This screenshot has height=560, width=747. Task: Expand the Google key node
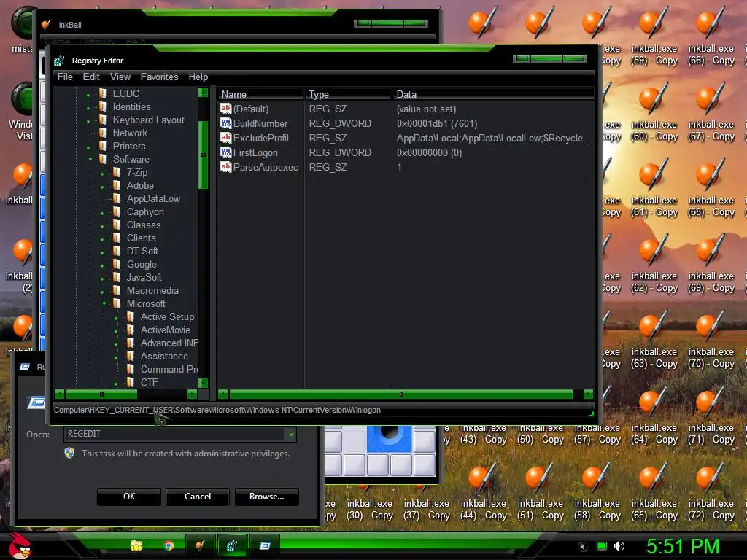[102, 265]
